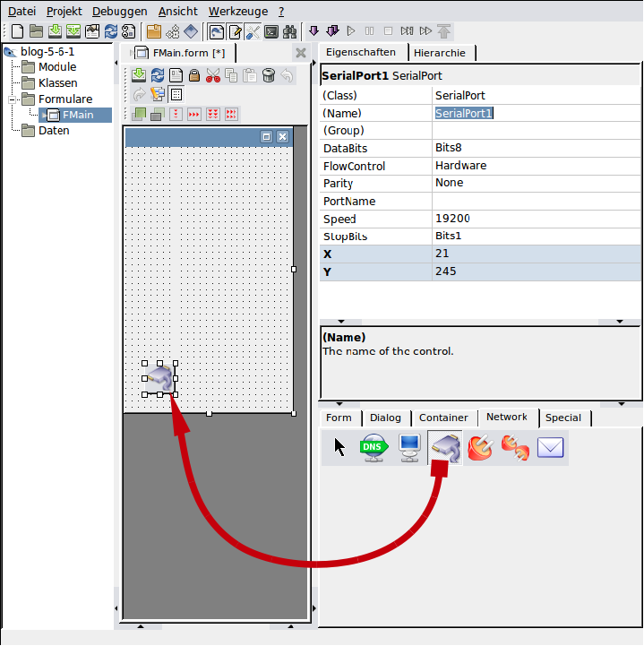Click the scissors cut icon
The image size is (644, 646).
pos(212,76)
